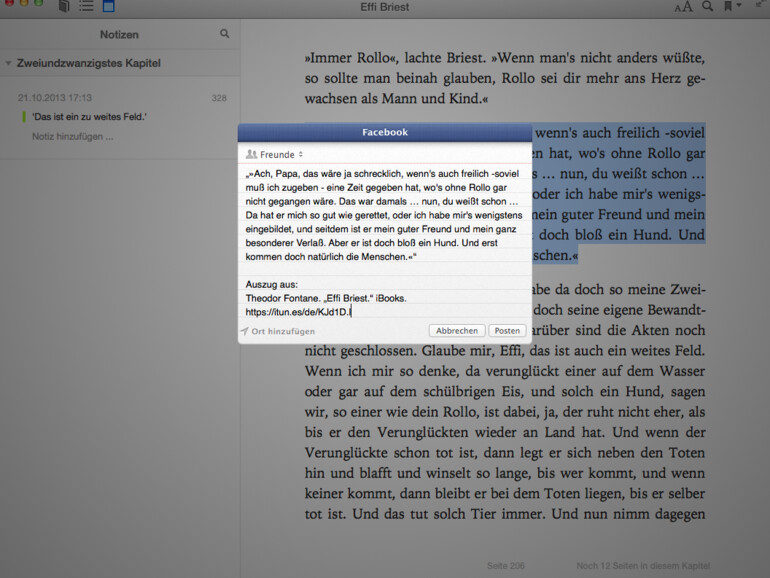
Task: Click 'Noch 12 Seiten in diesem Kapitel'
Action: (643, 566)
